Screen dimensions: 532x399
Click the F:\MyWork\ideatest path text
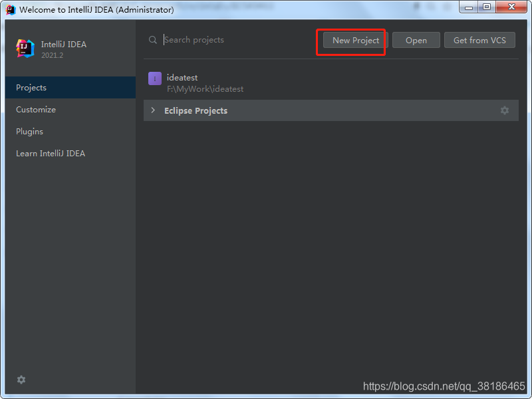tap(205, 89)
